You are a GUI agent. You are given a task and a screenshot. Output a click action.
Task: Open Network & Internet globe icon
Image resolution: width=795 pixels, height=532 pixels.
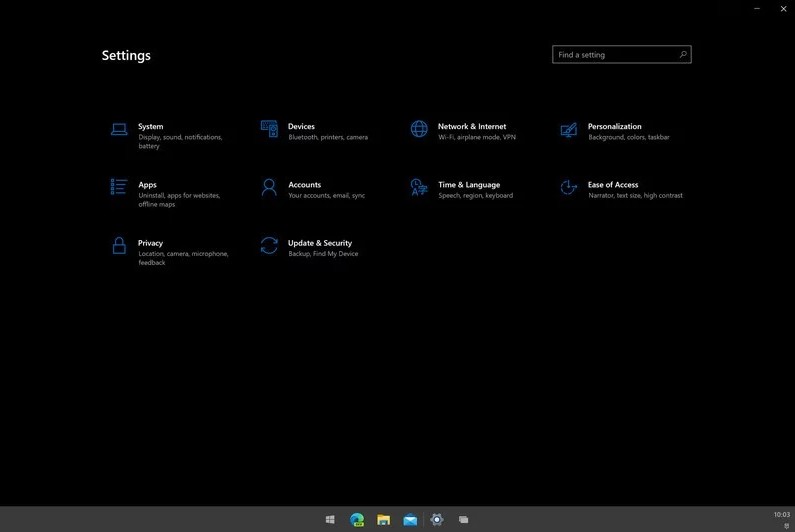[x=419, y=129]
